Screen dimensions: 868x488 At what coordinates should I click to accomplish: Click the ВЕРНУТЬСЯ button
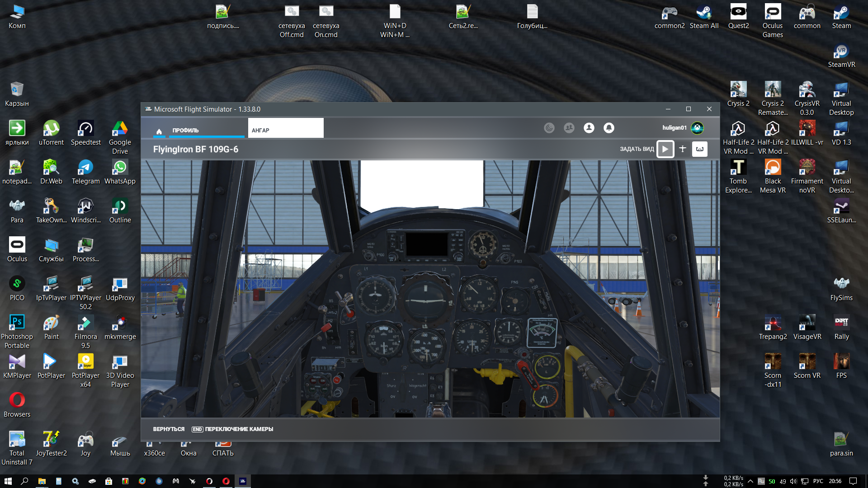169,429
